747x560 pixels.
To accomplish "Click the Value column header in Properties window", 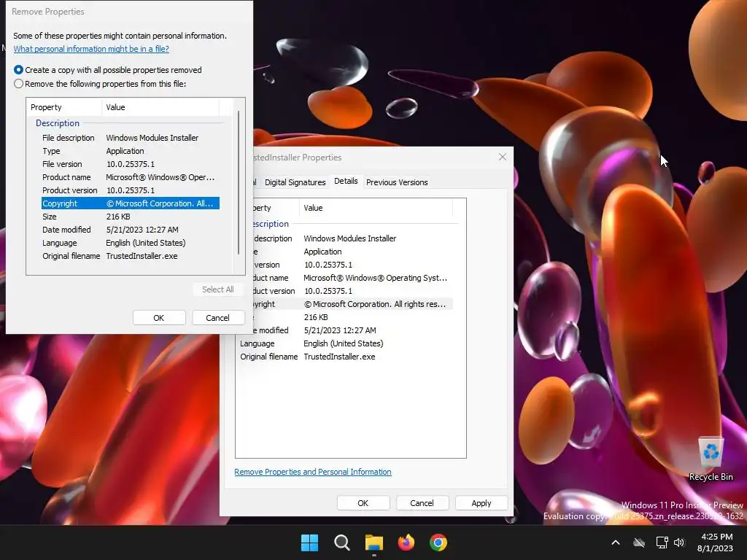I will [376, 208].
